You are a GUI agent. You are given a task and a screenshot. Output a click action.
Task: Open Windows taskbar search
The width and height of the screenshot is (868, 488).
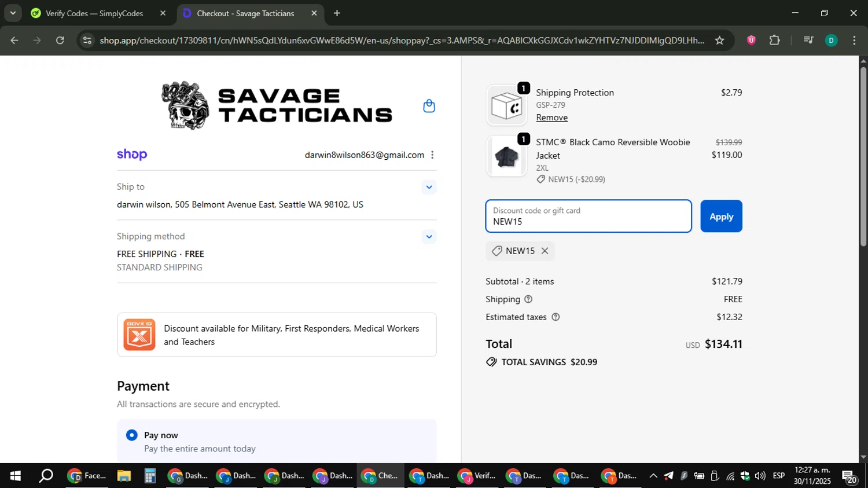tap(46, 476)
